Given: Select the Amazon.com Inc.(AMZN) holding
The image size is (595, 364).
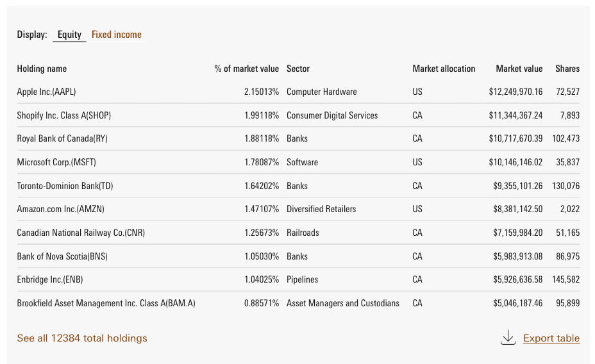Looking at the screenshot, I should click(x=60, y=209).
